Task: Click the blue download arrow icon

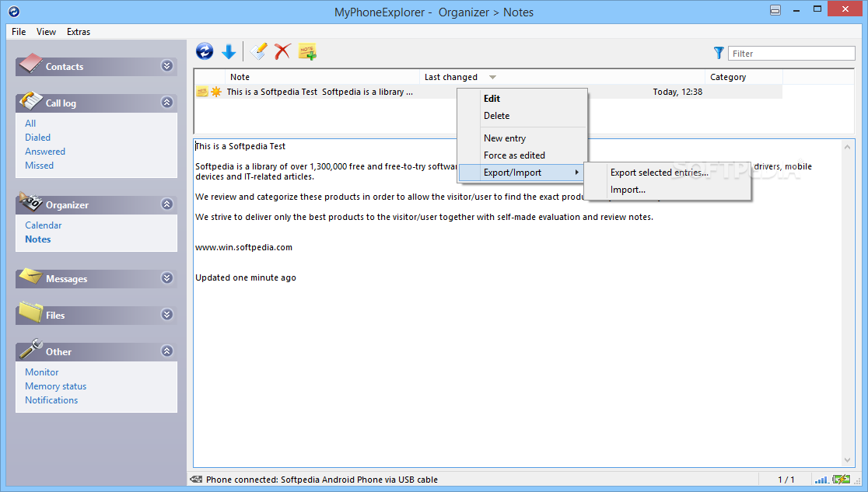Action: pyautogui.click(x=229, y=52)
